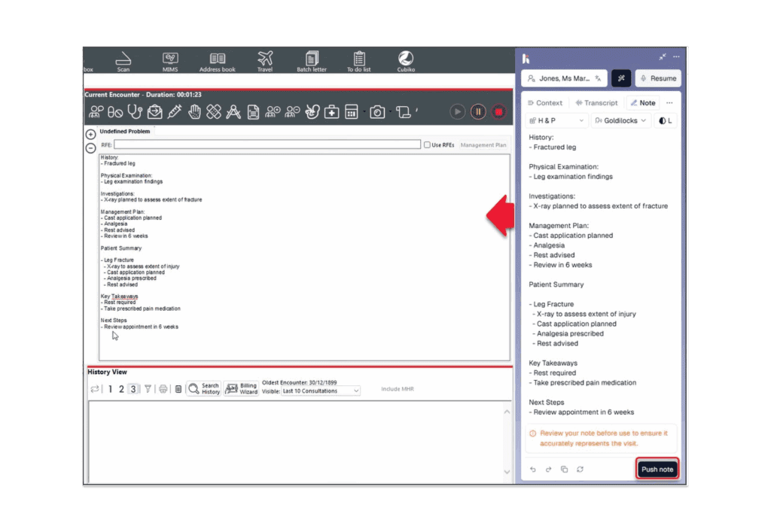
Task: Toggle the L contrast mode button
Action: point(665,120)
